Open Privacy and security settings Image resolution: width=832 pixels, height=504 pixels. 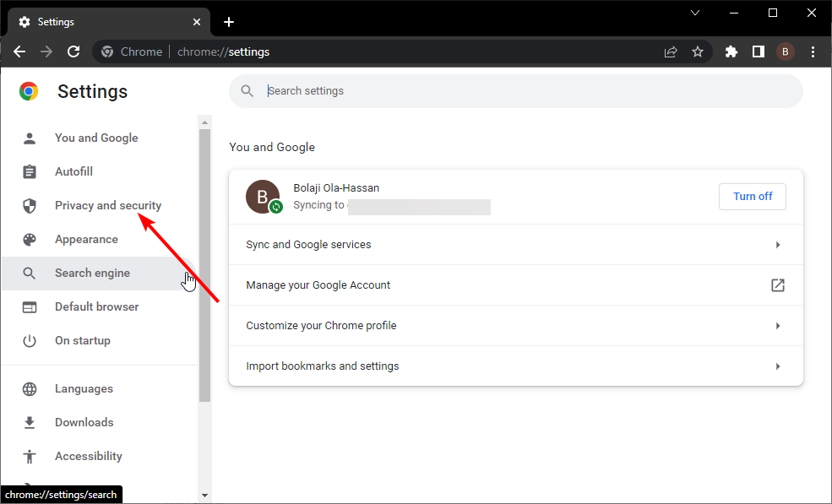pos(107,205)
